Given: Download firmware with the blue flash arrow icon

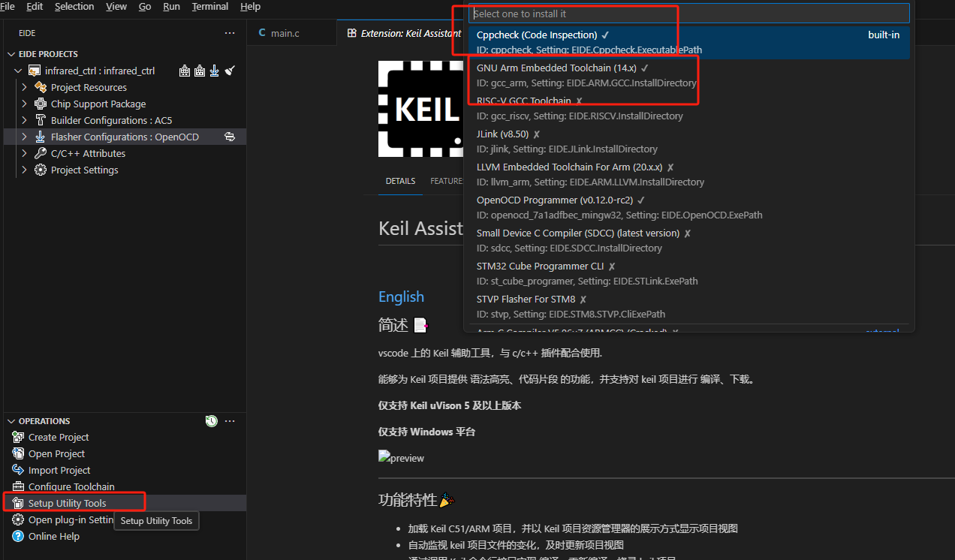Looking at the screenshot, I should tap(214, 70).
